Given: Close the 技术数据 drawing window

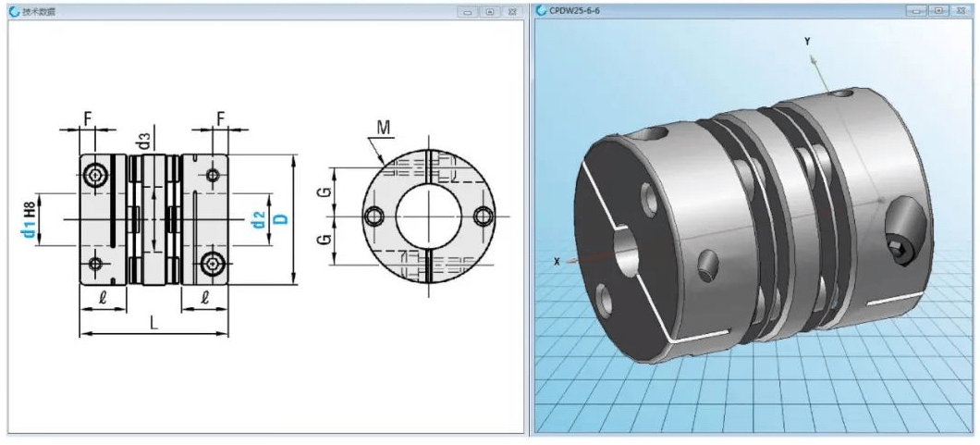Looking at the screenshot, I should 511,11.
